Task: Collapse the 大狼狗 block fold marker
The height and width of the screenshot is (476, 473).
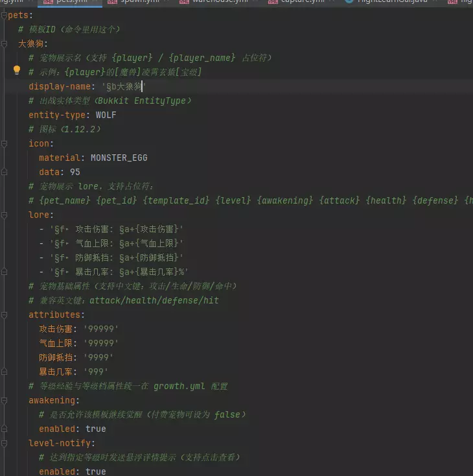Action: pos(5,44)
